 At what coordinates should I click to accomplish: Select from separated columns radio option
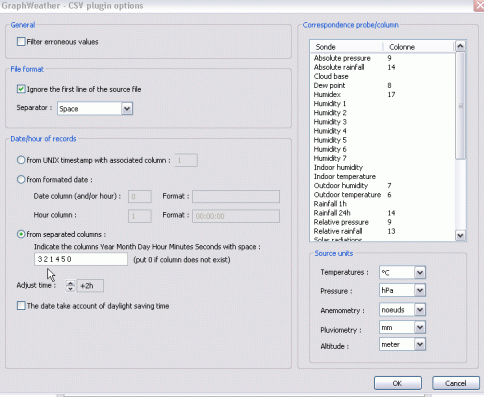coord(21,234)
